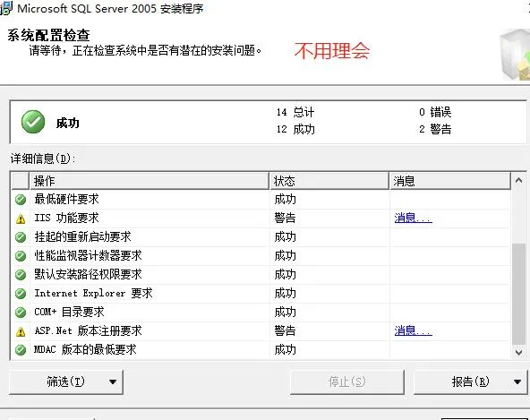Click the large green success check icon
This screenshot has height=420, width=530.
point(33,122)
